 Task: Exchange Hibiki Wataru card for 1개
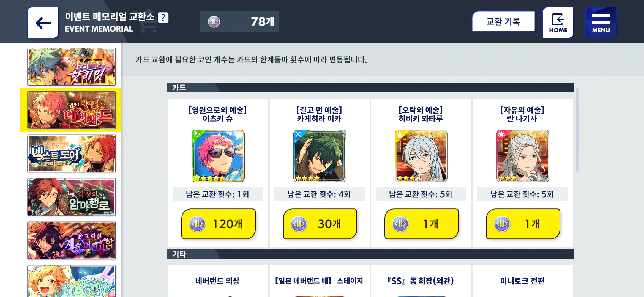(x=421, y=224)
